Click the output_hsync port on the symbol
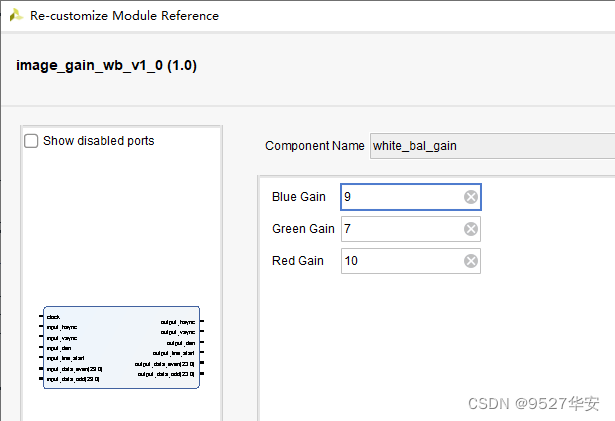This screenshot has height=421, width=615. (x=179, y=322)
